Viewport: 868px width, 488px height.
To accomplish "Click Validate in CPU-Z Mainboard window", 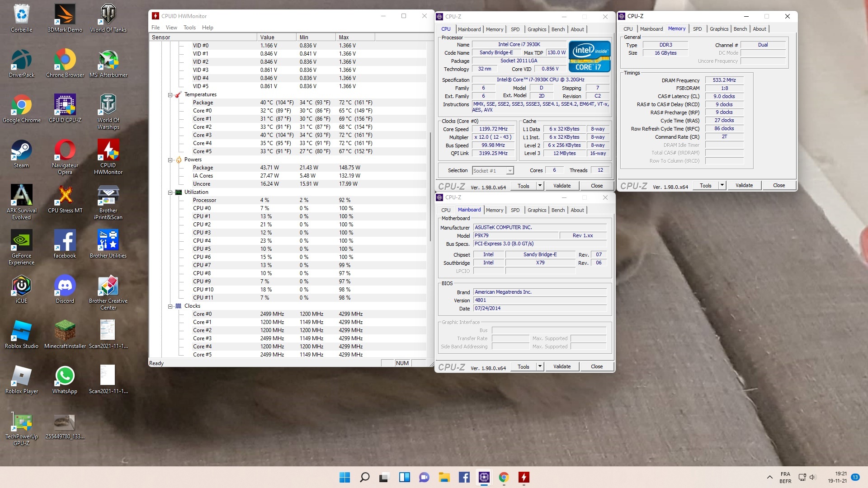I will click(x=561, y=366).
